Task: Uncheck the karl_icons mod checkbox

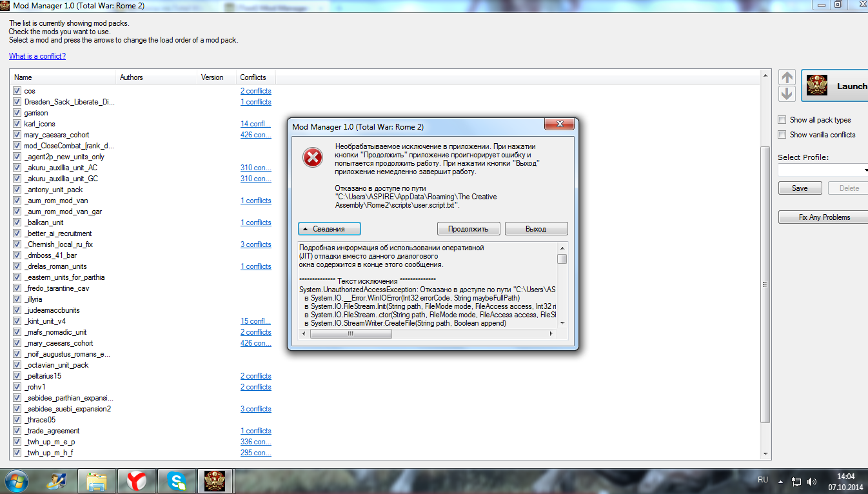Action: (17, 124)
